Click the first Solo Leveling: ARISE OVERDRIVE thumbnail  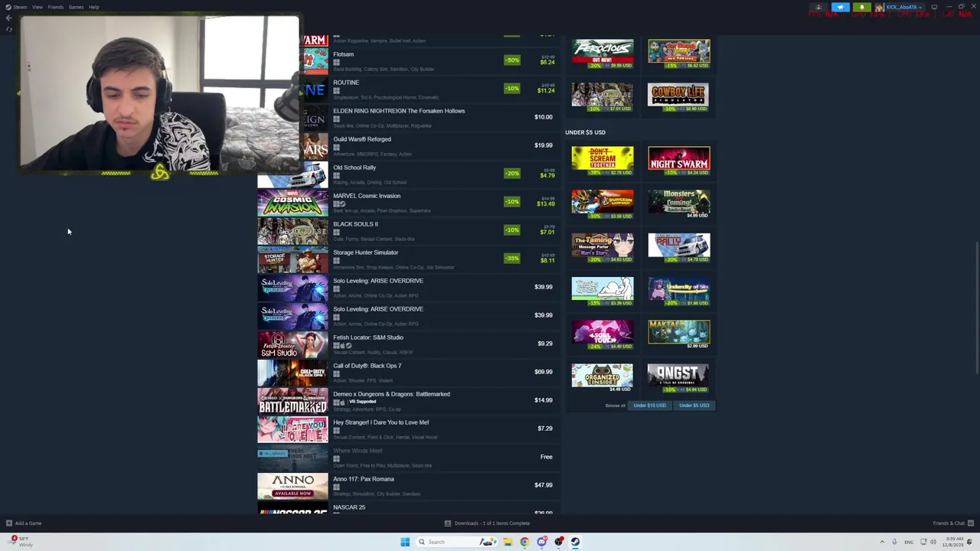pos(292,287)
